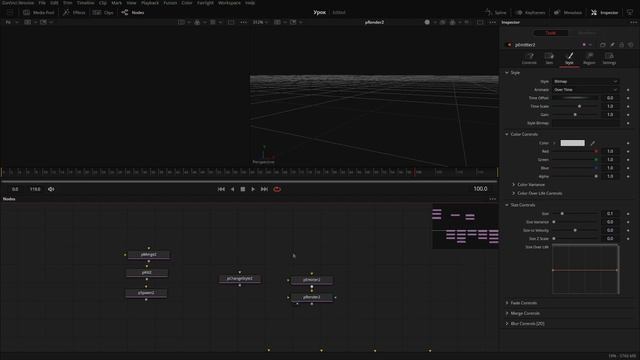Collapse the Size Controls section

507,205
